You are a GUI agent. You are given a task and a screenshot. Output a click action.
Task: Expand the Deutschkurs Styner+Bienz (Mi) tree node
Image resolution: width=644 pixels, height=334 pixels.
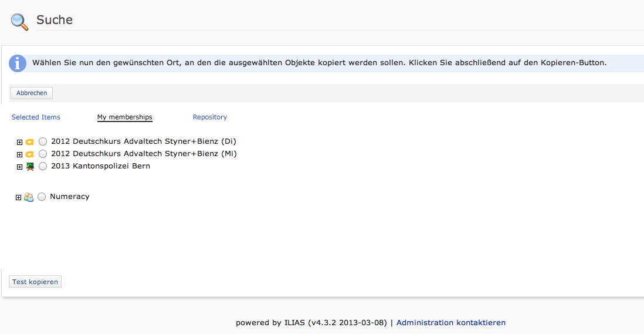[19, 154]
